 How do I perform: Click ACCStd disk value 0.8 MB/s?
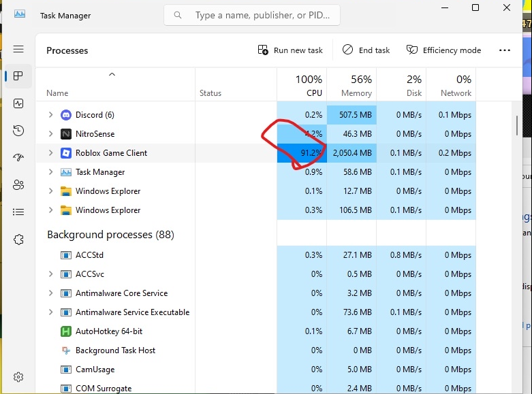(405, 255)
